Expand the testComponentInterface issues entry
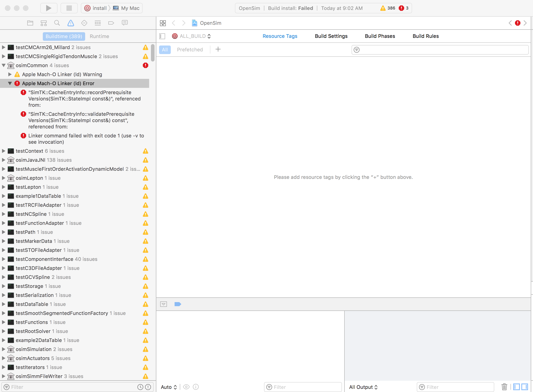The width and height of the screenshot is (533, 392). tap(3, 259)
